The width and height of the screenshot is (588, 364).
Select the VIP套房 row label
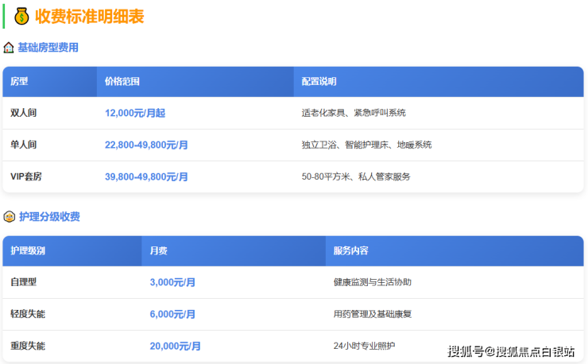pos(26,176)
